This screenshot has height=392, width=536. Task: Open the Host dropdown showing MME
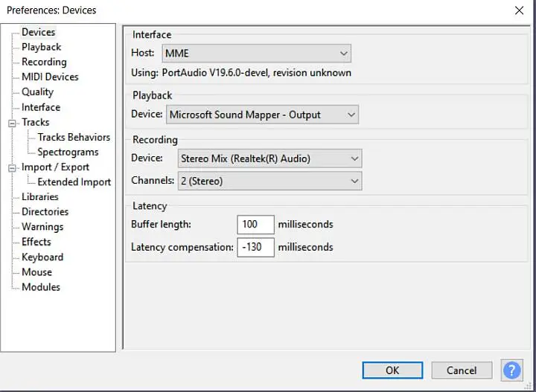click(x=256, y=54)
